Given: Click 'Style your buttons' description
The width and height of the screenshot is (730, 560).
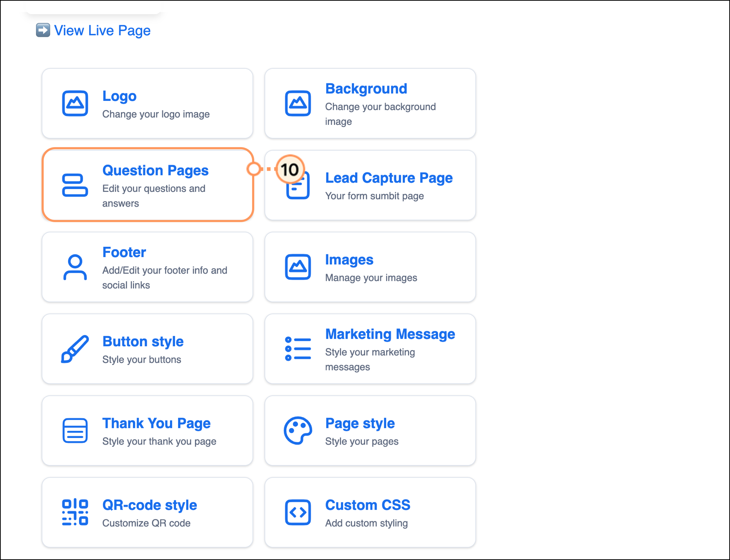Looking at the screenshot, I should click(142, 360).
